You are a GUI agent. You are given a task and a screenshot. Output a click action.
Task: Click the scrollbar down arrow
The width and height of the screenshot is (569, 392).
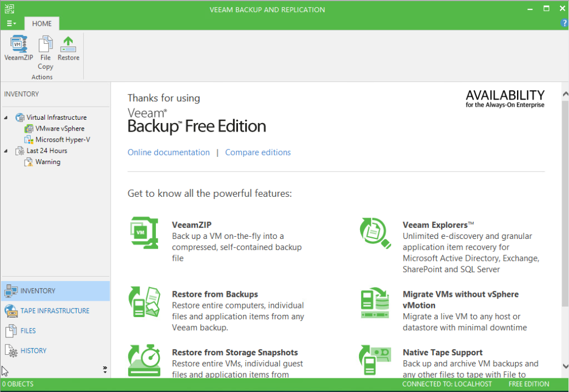click(565, 366)
